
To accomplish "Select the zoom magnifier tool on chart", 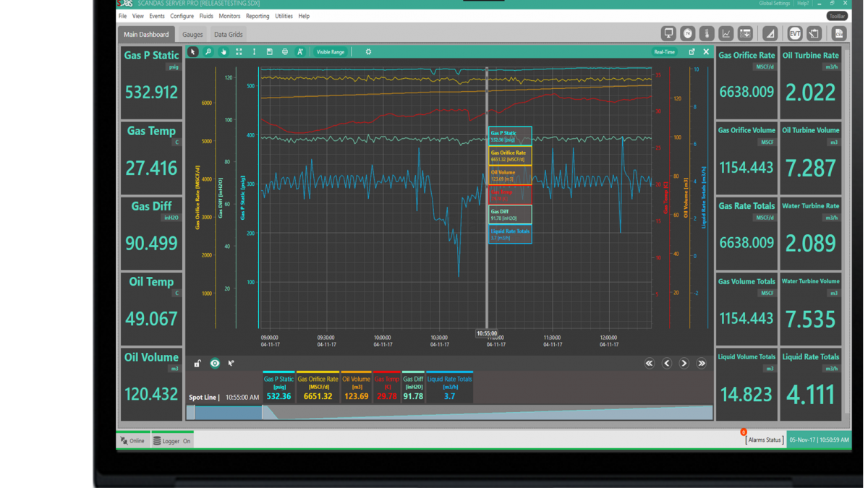I will (208, 52).
